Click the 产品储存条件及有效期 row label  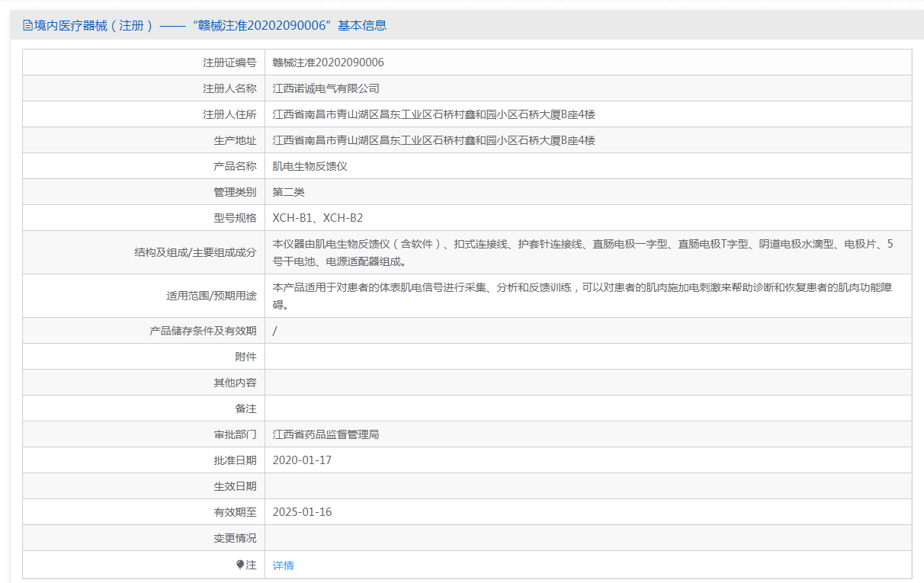pyautogui.click(x=203, y=331)
